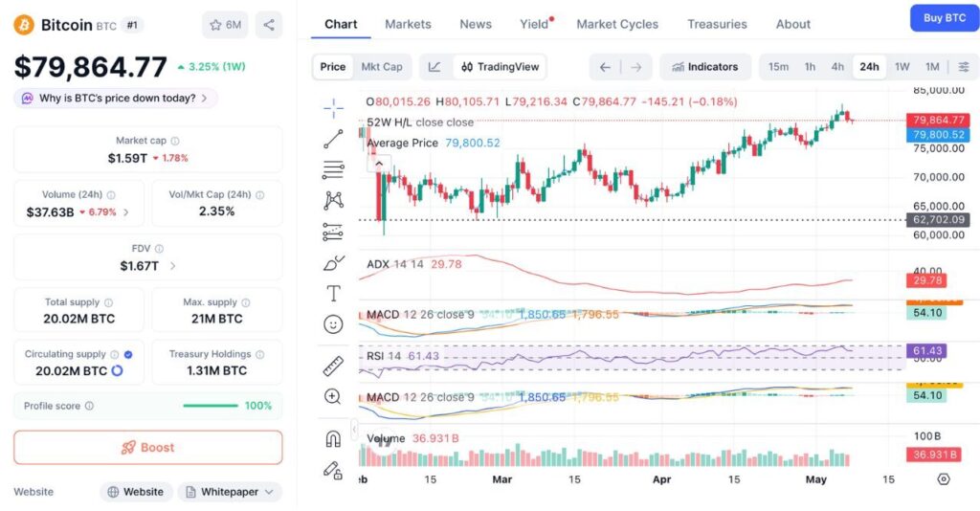Viewport: 980px width, 511px height.
Task: Click the Volume 36.931 B legend
Action: (x=412, y=438)
